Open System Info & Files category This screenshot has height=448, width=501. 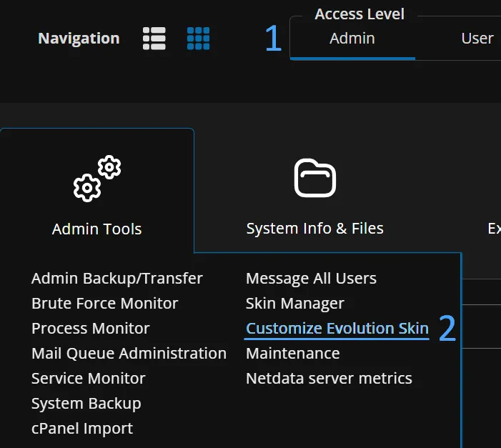[314, 229]
